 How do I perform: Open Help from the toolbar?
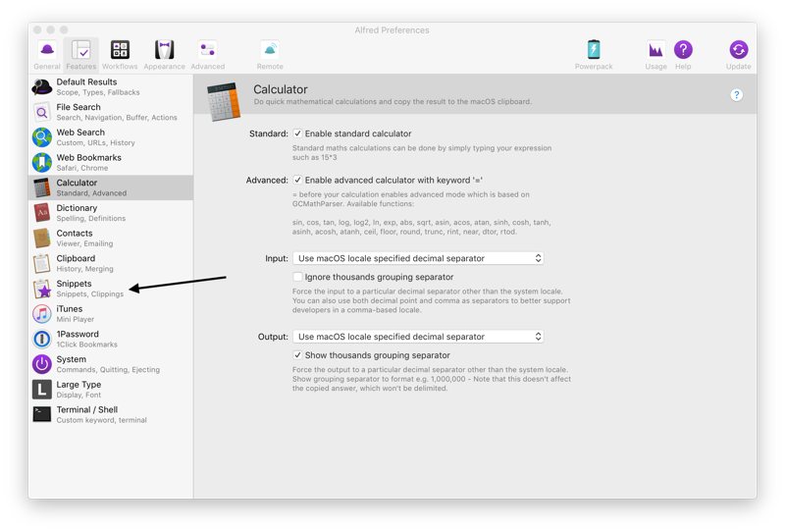click(683, 55)
